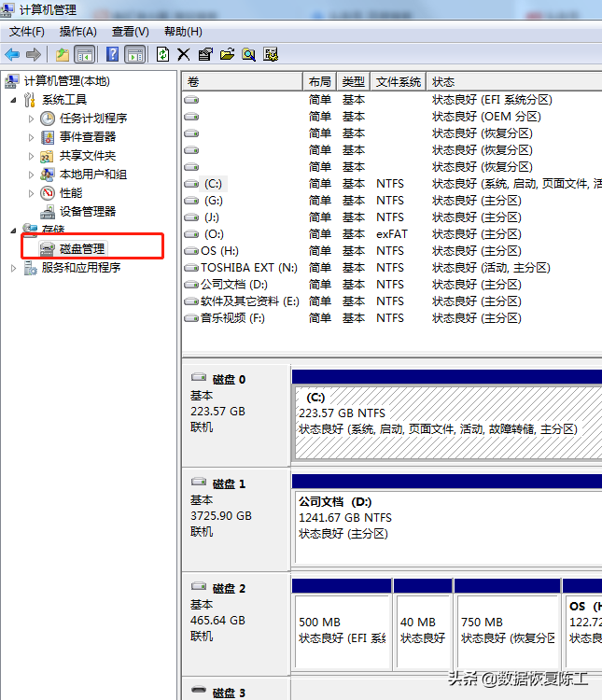
Task: Select the OEM 分区 volume row
Action: [392, 117]
